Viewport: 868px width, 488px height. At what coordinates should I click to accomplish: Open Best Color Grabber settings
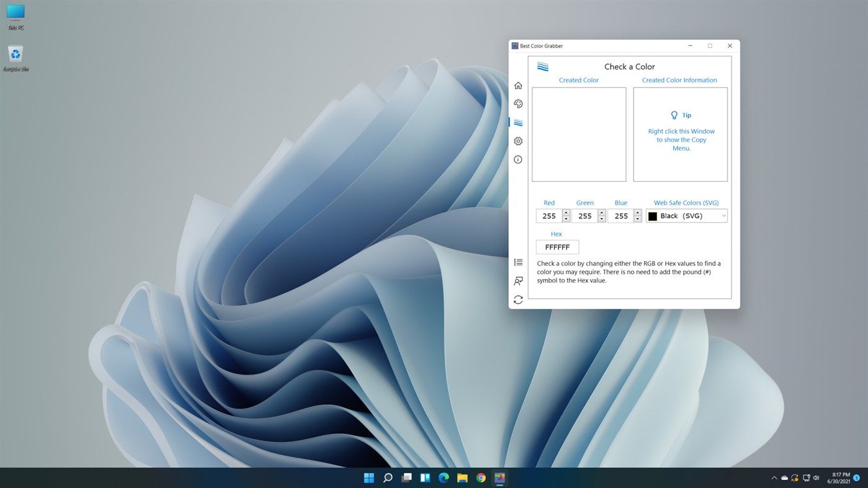[x=518, y=141]
